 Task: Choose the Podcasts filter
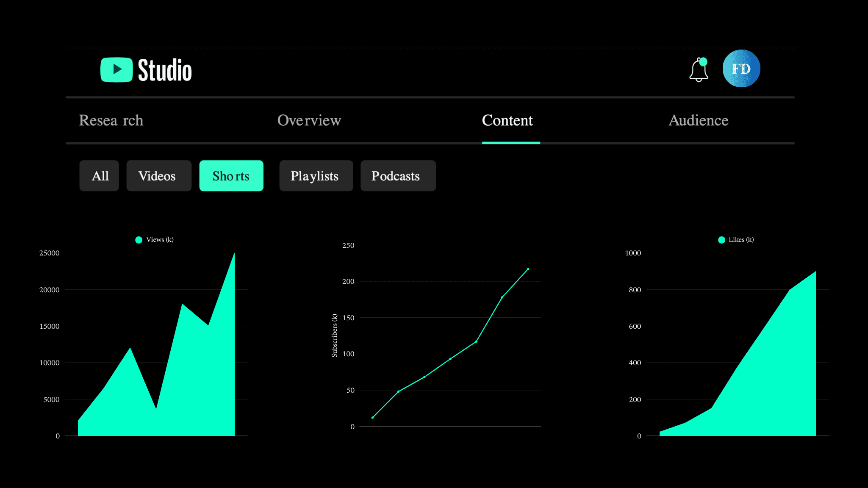point(398,176)
